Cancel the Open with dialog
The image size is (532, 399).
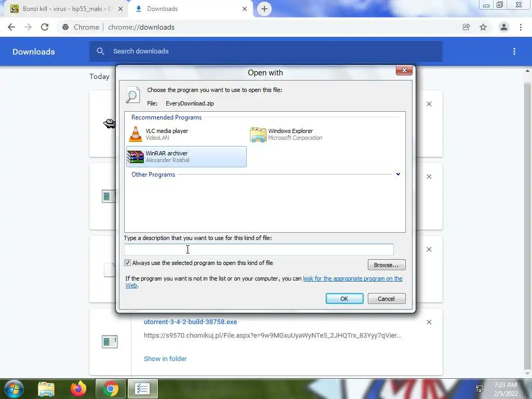387,299
